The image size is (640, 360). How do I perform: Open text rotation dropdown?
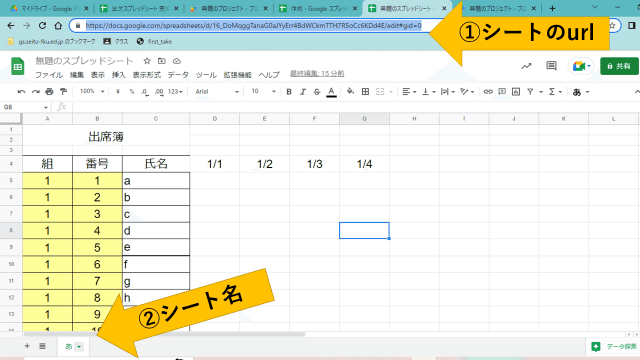pos(467,92)
